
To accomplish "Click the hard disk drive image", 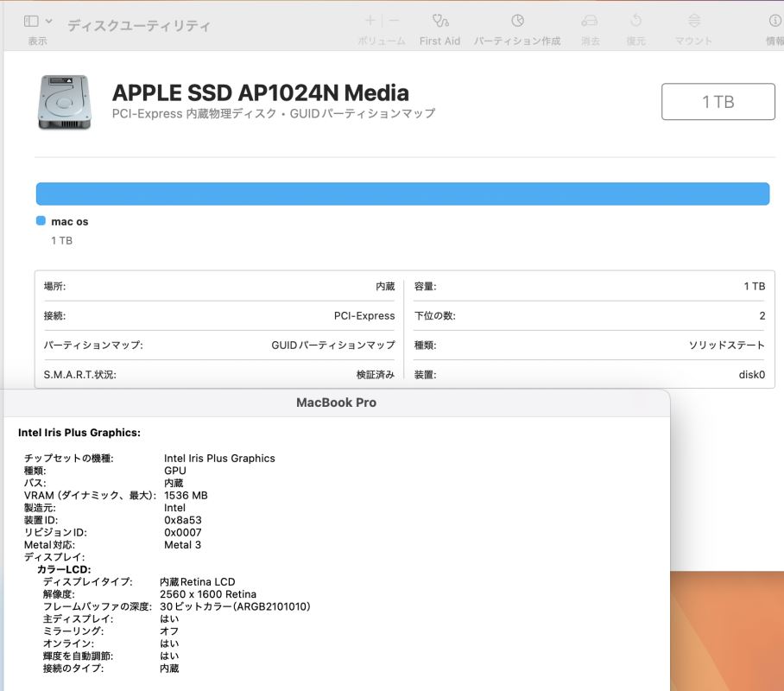I will [x=65, y=102].
